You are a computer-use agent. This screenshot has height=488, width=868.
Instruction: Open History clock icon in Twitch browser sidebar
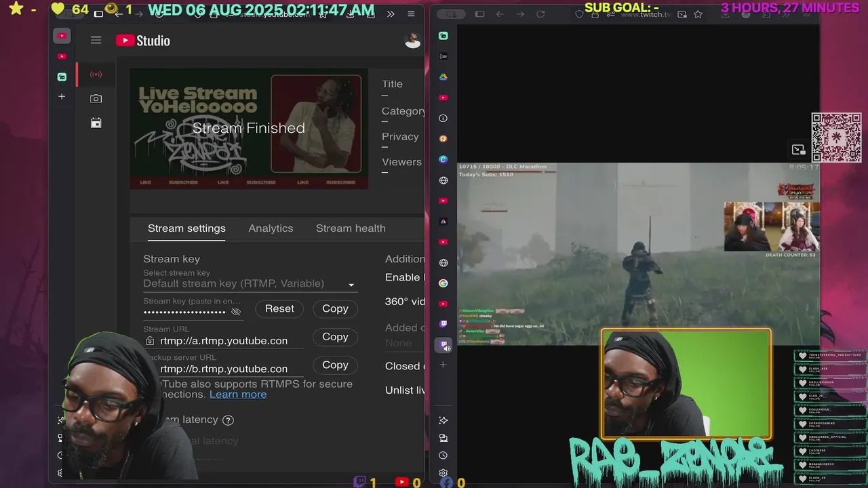(x=443, y=455)
